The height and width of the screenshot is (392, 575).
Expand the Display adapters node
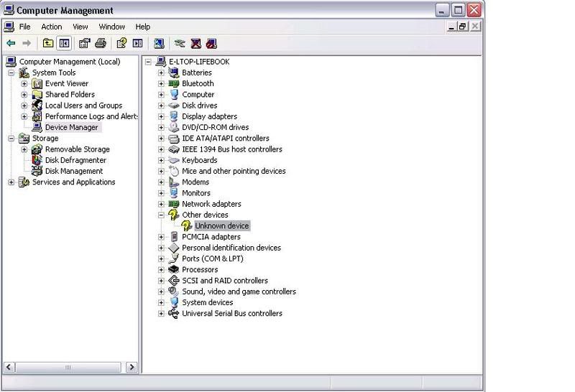click(161, 116)
